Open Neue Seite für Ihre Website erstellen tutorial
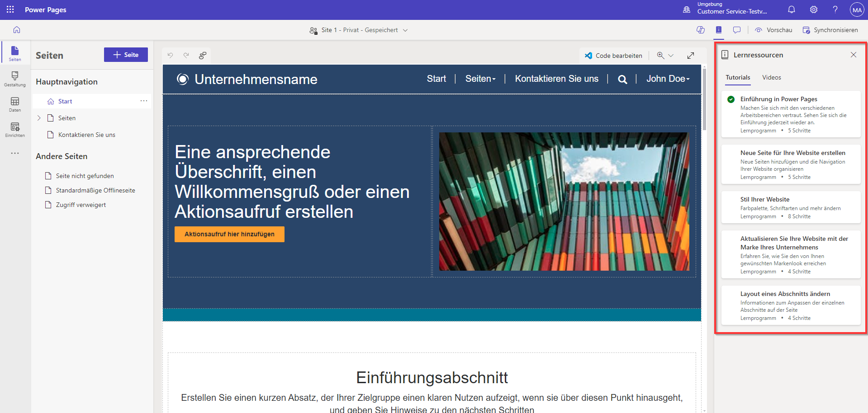This screenshot has width=868, height=413. click(x=791, y=164)
